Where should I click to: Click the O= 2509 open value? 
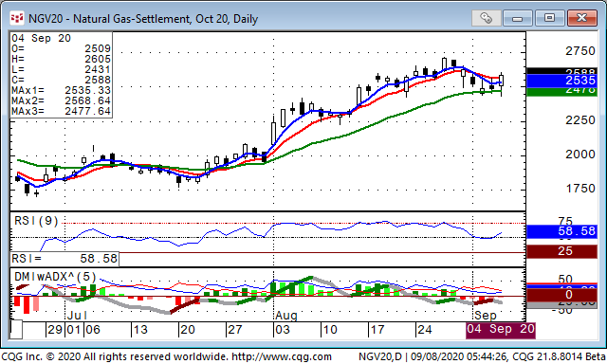click(61, 48)
